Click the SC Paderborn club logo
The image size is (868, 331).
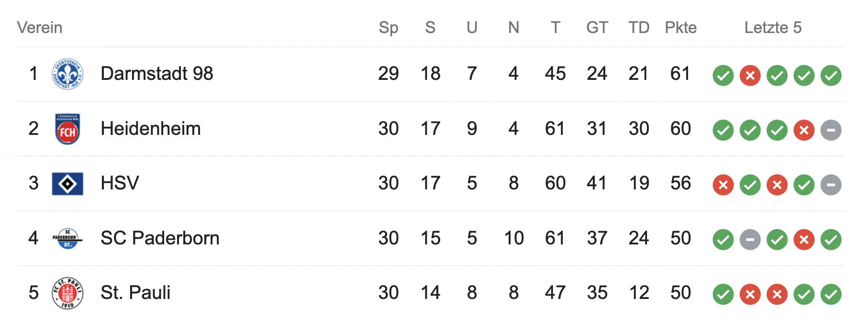point(67,238)
